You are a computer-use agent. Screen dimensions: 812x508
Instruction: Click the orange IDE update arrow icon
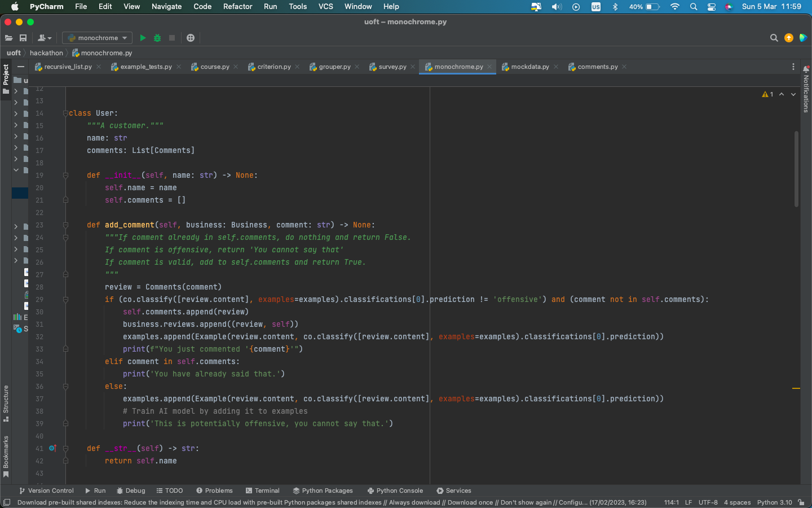pyautogui.click(x=788, y=38)
